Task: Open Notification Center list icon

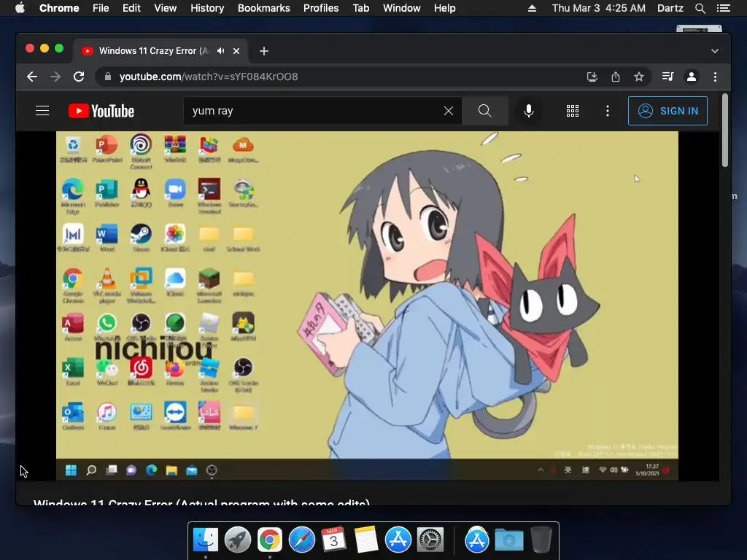Action: pyautogui.click(x=724, y=8)
